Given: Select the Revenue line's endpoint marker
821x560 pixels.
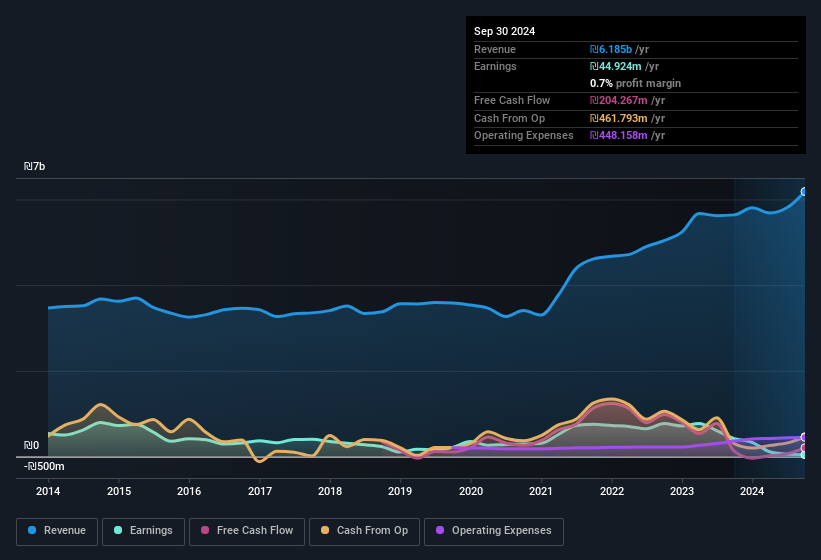Looking at the screenshot, I should pyautogui.click(x=804, y=191).
